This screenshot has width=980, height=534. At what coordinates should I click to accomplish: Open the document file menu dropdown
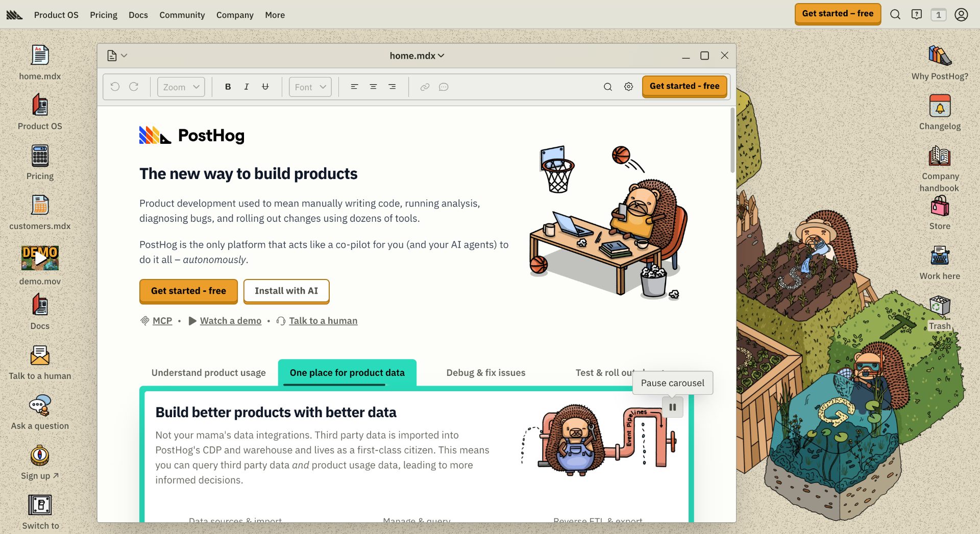[117, 56]
